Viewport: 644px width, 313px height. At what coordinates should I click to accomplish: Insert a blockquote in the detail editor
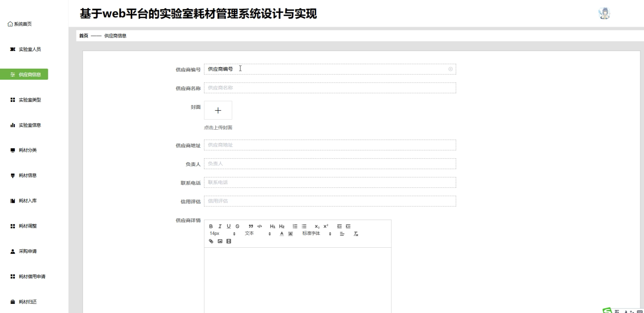pos(251,226)
